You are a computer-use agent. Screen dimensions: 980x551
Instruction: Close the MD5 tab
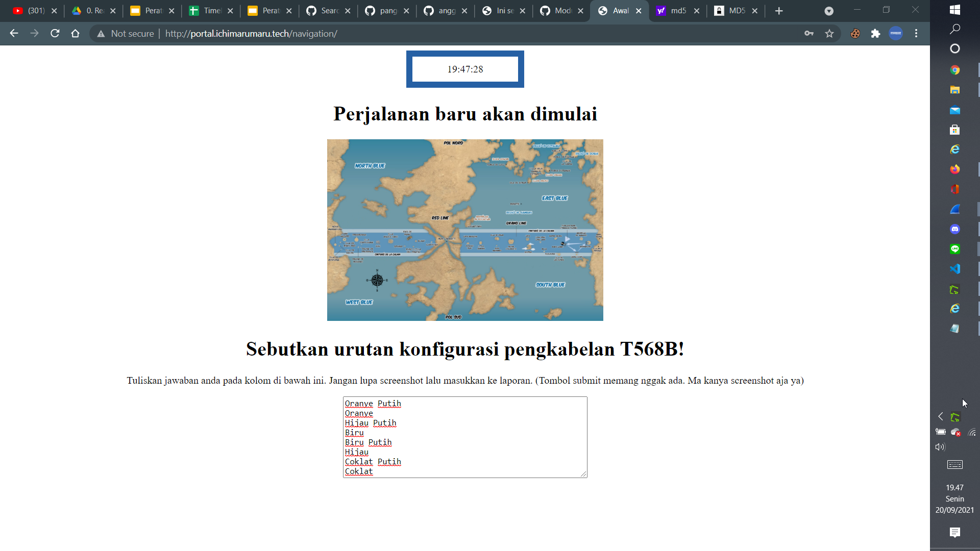[x=755, y=11]
